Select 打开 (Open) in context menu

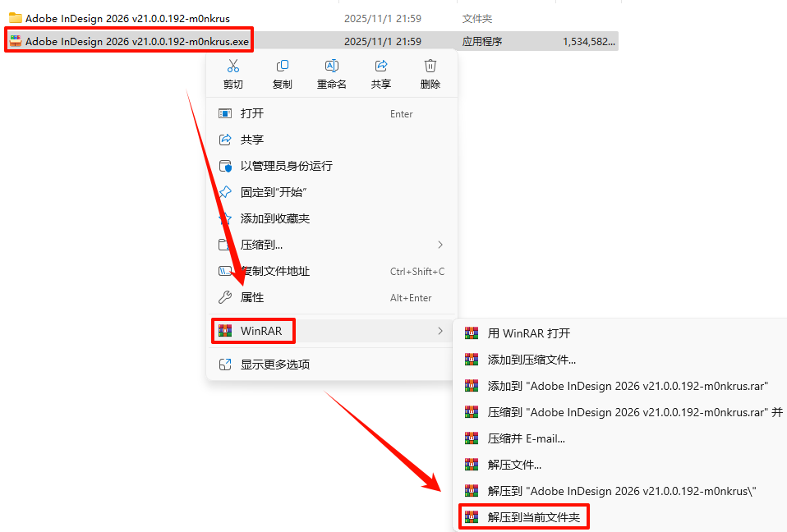[332, 113]
